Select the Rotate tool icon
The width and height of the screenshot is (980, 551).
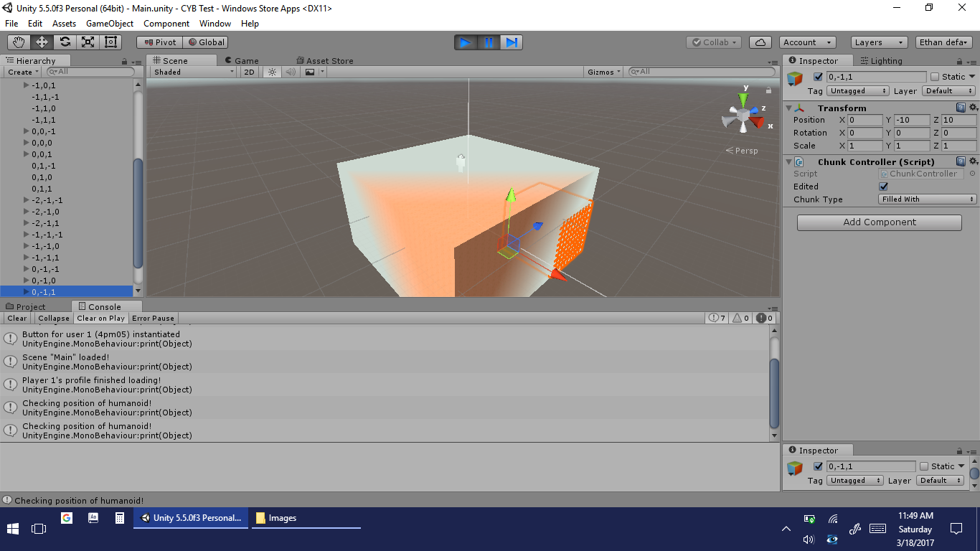click(x=65, y=42)
